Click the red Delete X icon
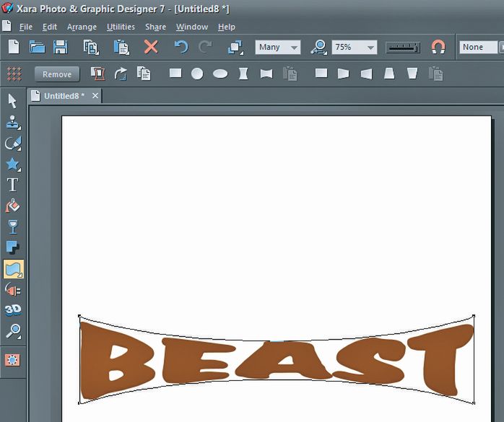 point(150,47)
